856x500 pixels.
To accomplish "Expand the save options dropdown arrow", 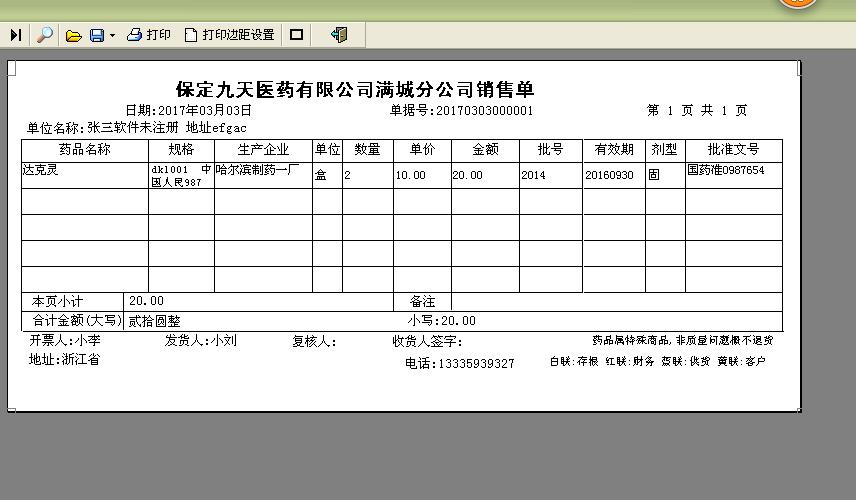I will point(112,35).
